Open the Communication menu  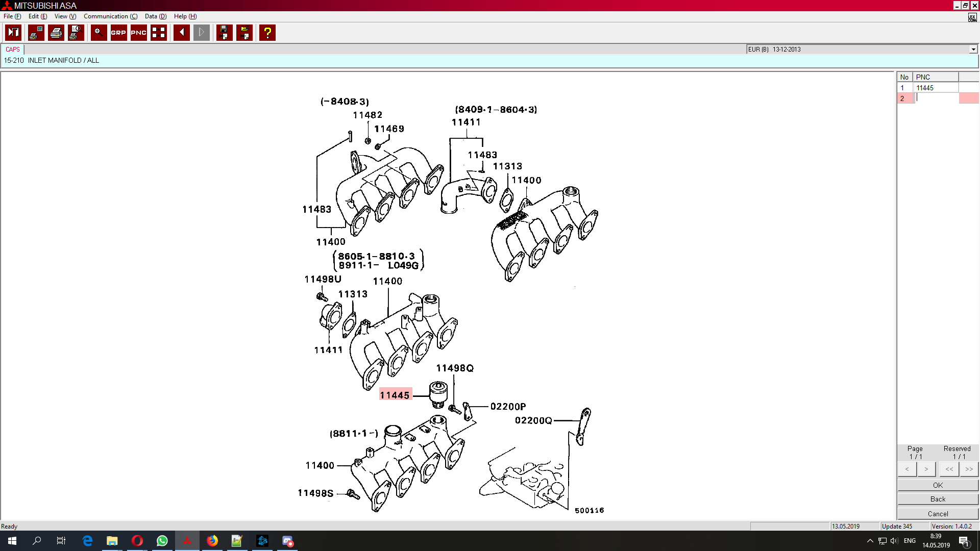[x=110, y=16]
